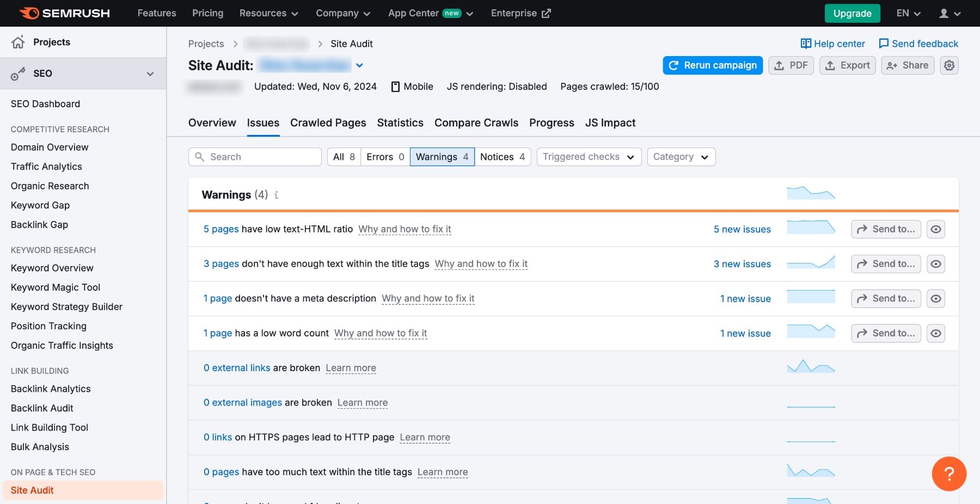Open the SEO Dashboard from the sidebar
The height and width of the screenshot is (504, 980).
tap(46, 103)
